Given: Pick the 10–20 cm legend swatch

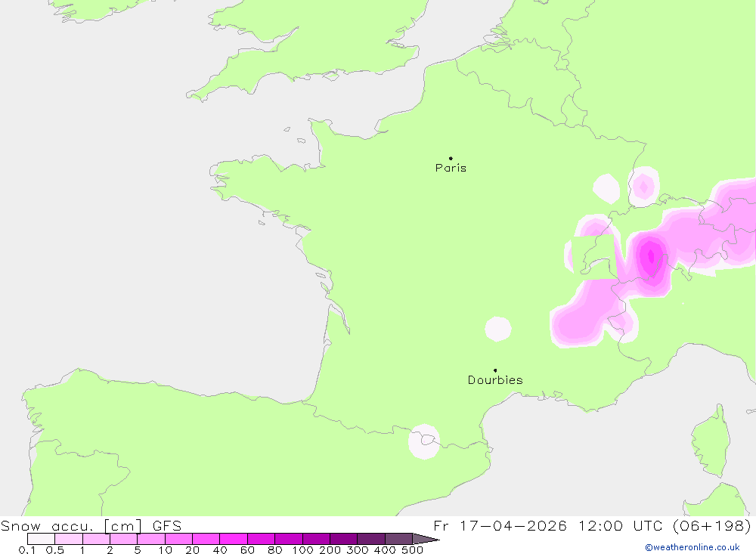Looking at the screenshot, I should (x=179, y=539).
